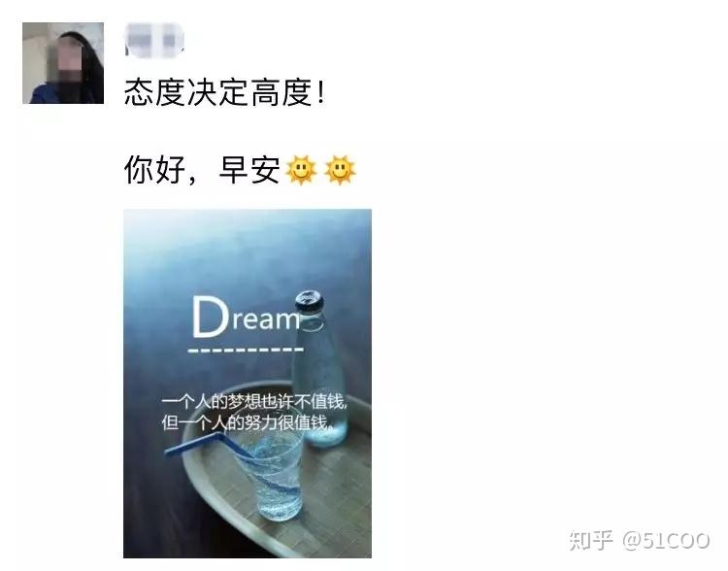Click the @51COO watermark handle

coord(665,541)
